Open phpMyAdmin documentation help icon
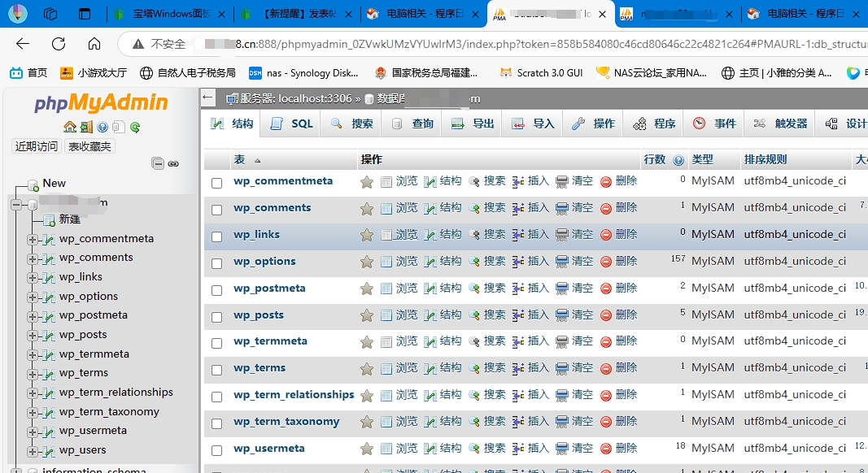The width and height of the screenshot is (868, 473). [103, 128]
